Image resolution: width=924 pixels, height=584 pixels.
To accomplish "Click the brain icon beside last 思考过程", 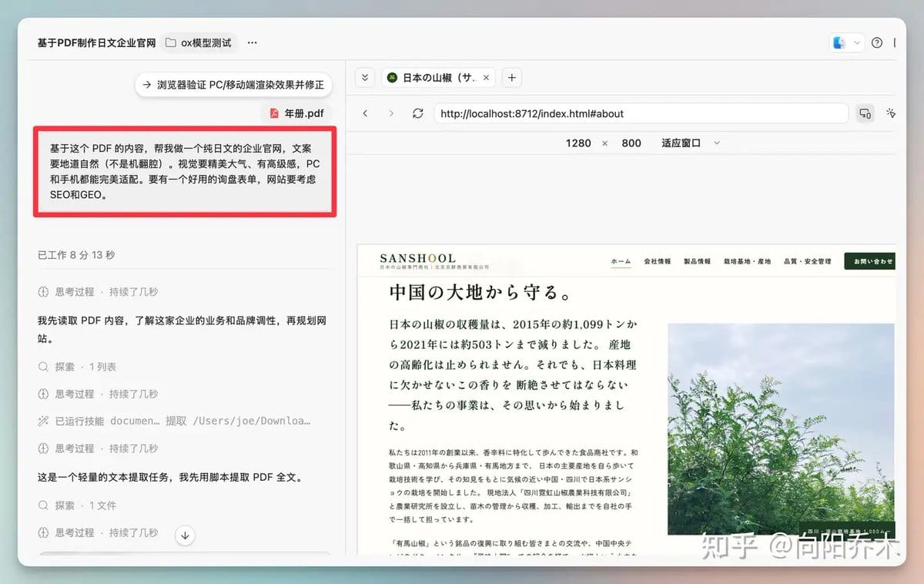I will [43, 532].
